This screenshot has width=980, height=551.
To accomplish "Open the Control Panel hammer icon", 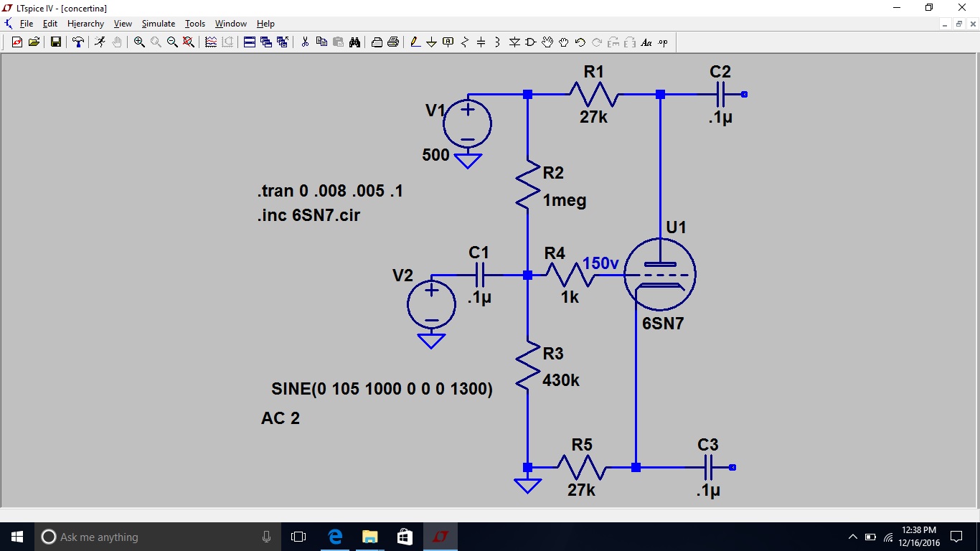I will 78,42.
